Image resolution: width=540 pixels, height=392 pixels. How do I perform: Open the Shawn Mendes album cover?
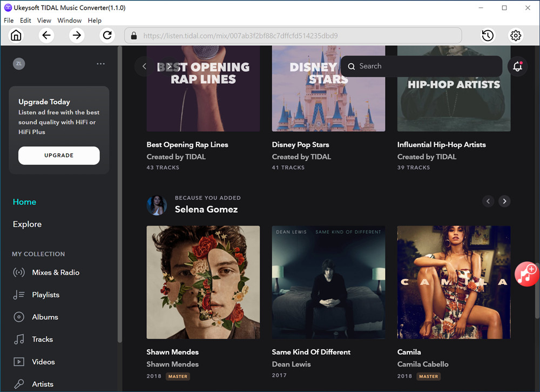pyautogui.click(x=203, y=282)
